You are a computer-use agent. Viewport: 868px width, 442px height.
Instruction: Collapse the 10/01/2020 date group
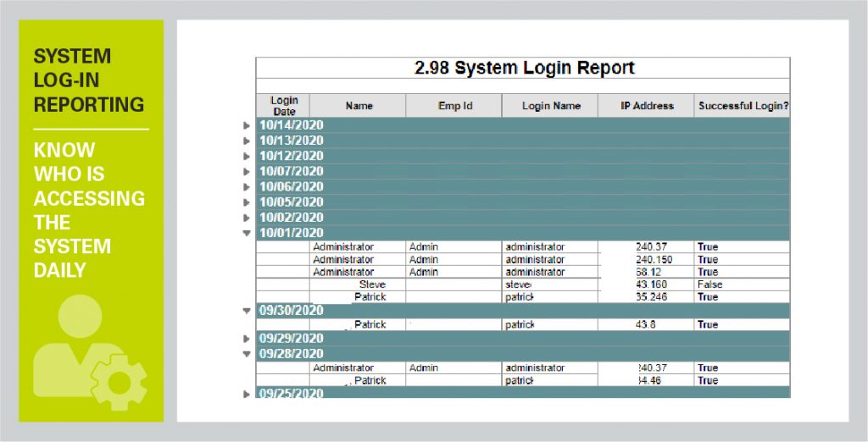tap(247, 233)
